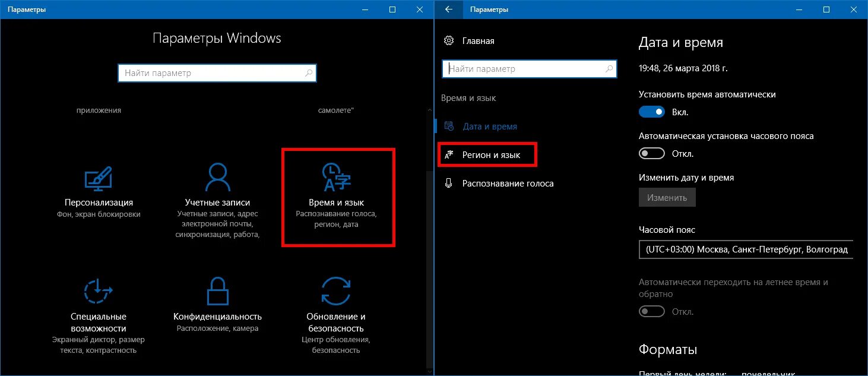Select 'Регион и язык' in sidebar
The width and height of the screenshot is (868, 376).
click(491, 154)
